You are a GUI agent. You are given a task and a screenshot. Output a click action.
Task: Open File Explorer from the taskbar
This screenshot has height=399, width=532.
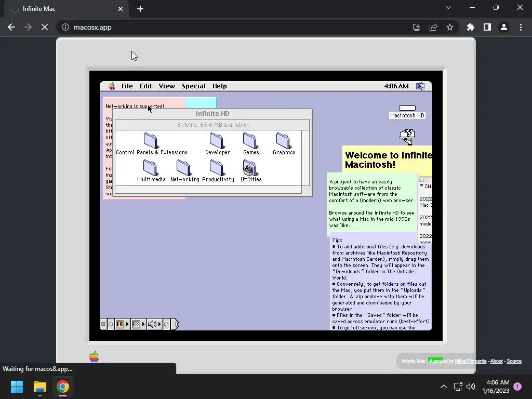pyautogui.click(x=39, y=387)
